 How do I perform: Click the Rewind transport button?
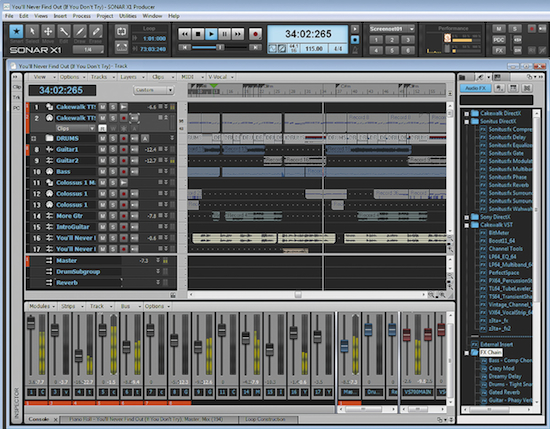pos(185,34)
